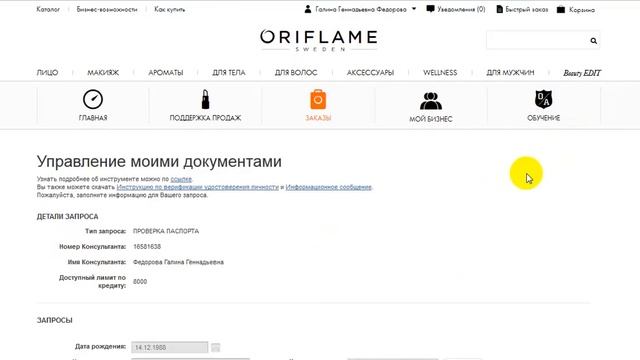
Task: Click the Управление моими документами heading
Action: [159, 162]
